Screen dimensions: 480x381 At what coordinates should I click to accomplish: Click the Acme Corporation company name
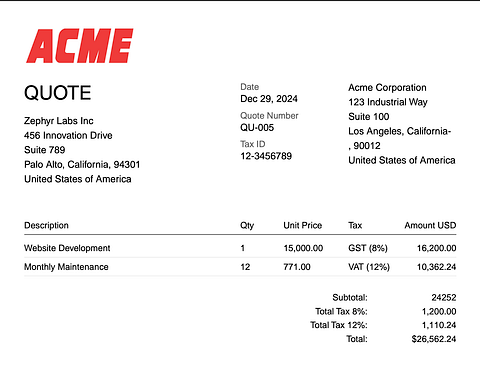tap(387, 88)
